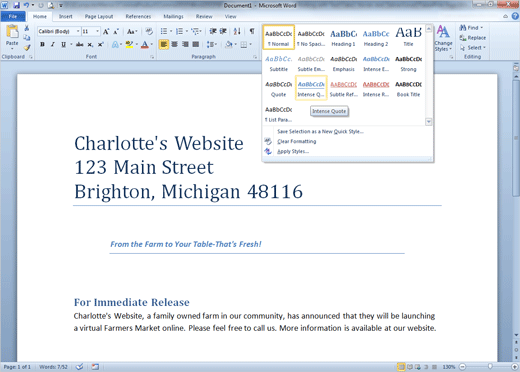Choose the font color red A

coord(145,44)
